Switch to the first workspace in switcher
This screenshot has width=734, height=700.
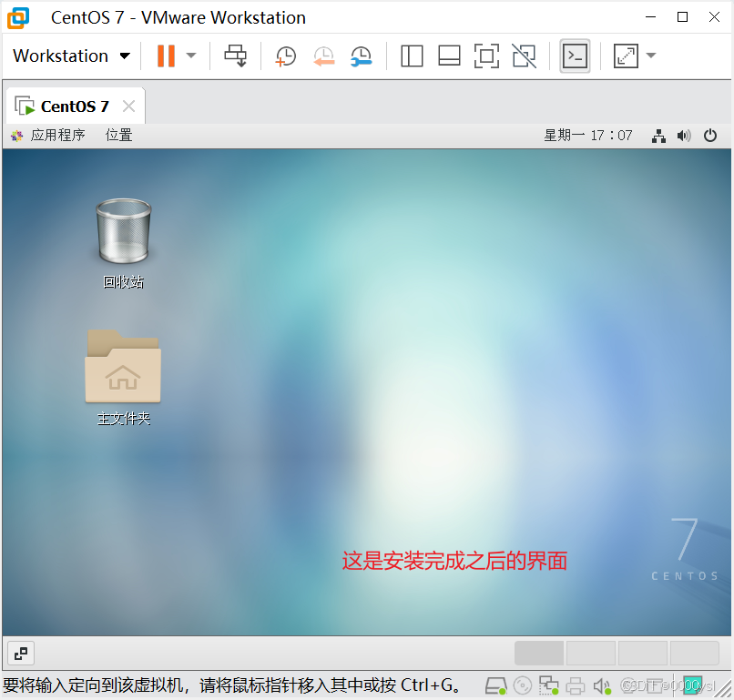[x=539, y=654]
